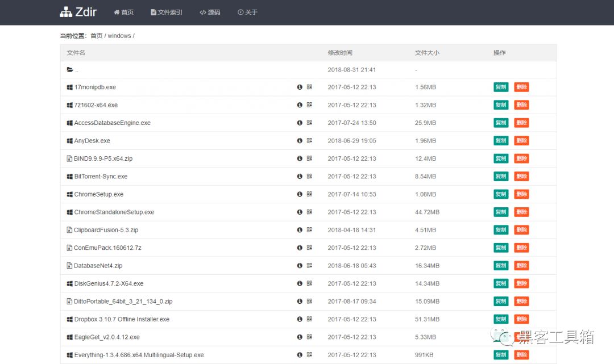Click 复制 button for AccessDatabaseEngine.exe
Viewport: 614px width, 364px height.
[x=501, y=123]
